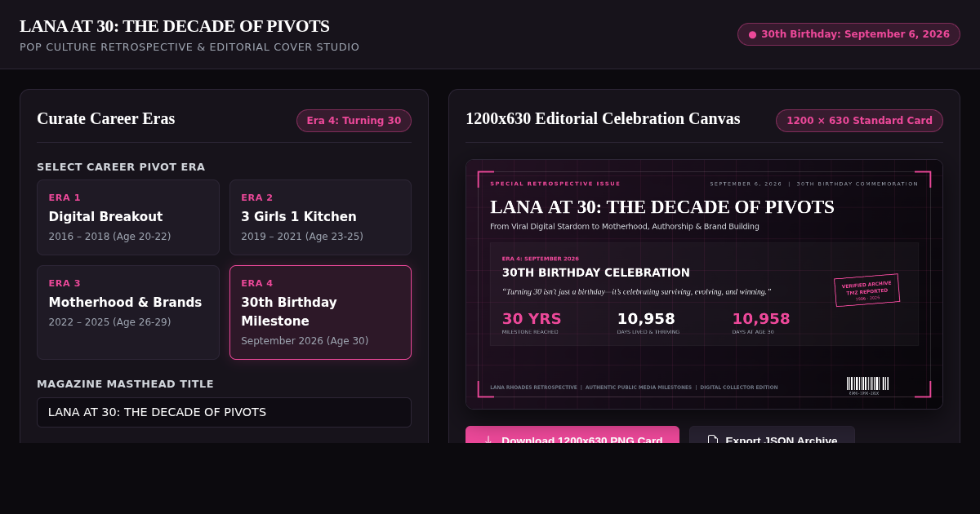This screenshot has height=514, width=980.
Task: Choose Era 3 Motherhood & Brands card
Action: tap(128, 312)
